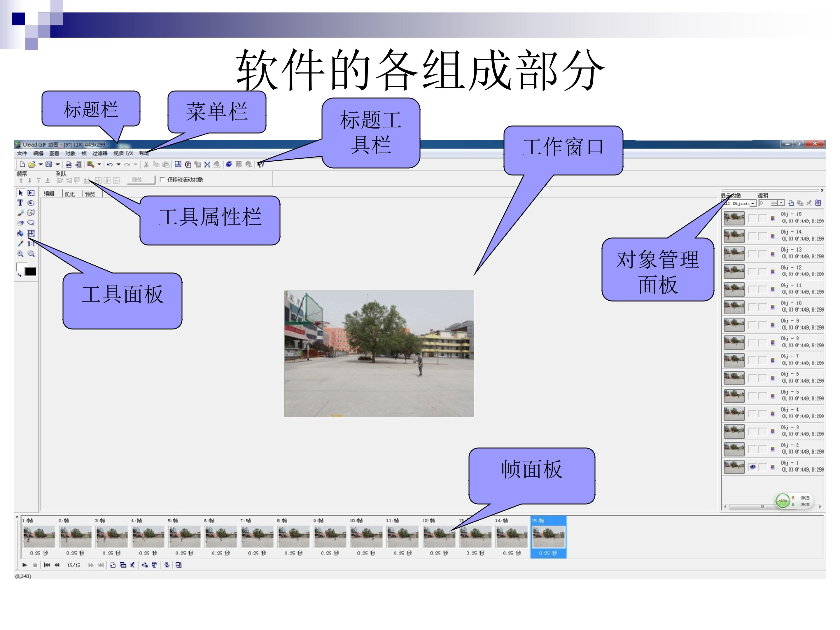This screenshot has width=840, height=630.
Task: Click the Crop tool icon
Action: click(x=31, y=233)
